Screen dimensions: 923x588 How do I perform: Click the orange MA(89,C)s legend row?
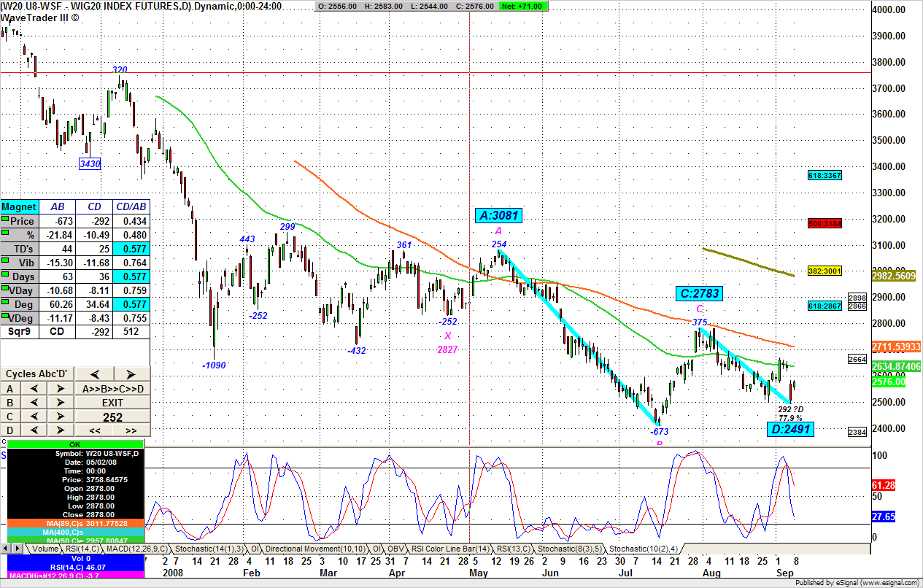point(75,523)
